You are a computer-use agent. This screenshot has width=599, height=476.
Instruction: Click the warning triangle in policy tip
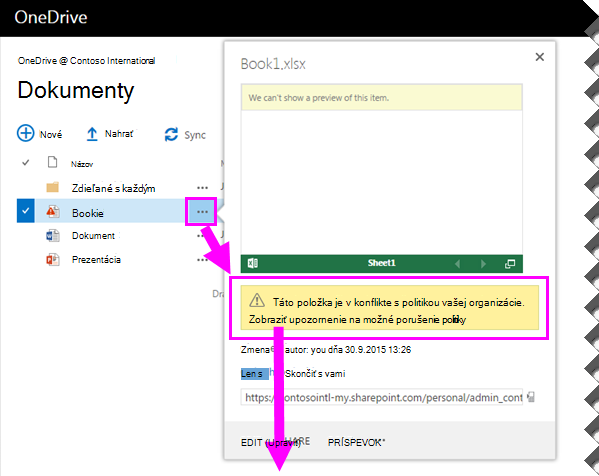pos(257,300)
